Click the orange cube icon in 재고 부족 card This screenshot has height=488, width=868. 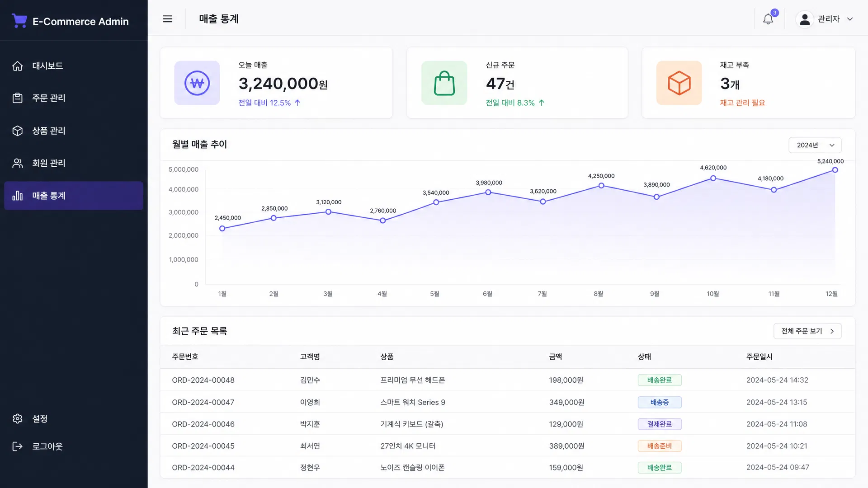pos(679,83)
